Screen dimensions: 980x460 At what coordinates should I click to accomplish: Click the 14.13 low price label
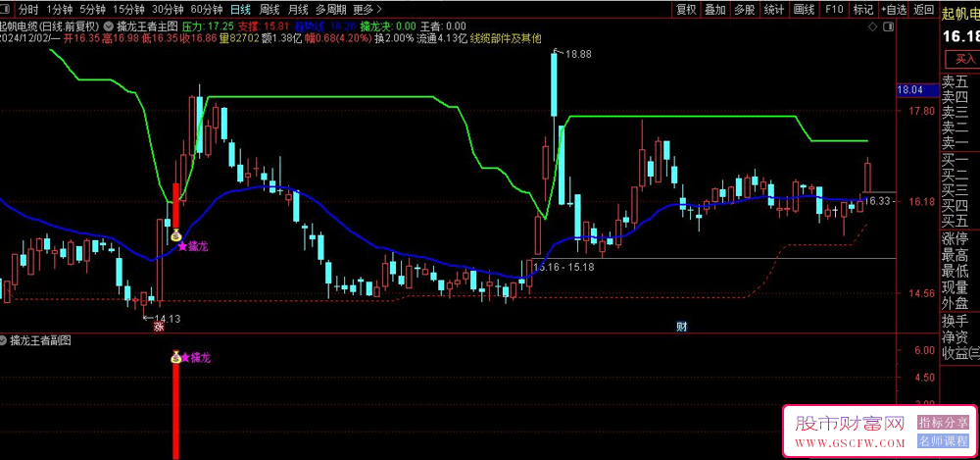click(168, 319)
